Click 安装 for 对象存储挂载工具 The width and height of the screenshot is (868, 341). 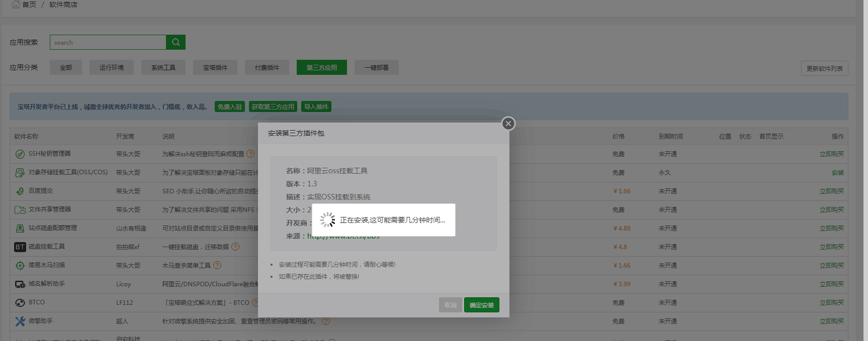[838, 172]
